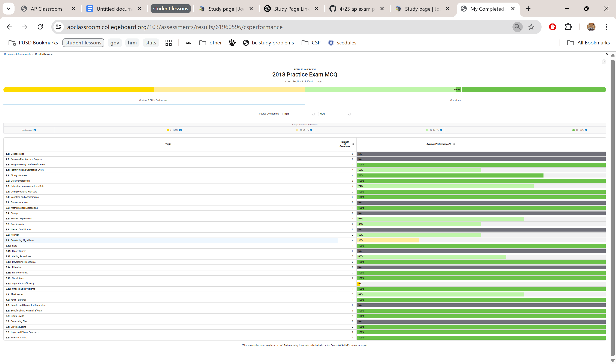Open the CSP bookmarks folder

(x=311, y=43)
